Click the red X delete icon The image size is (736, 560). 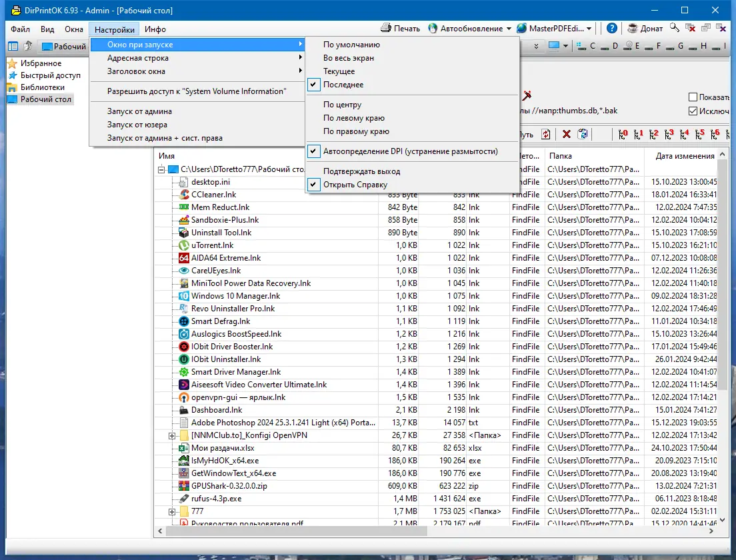(x=567, y=134)
